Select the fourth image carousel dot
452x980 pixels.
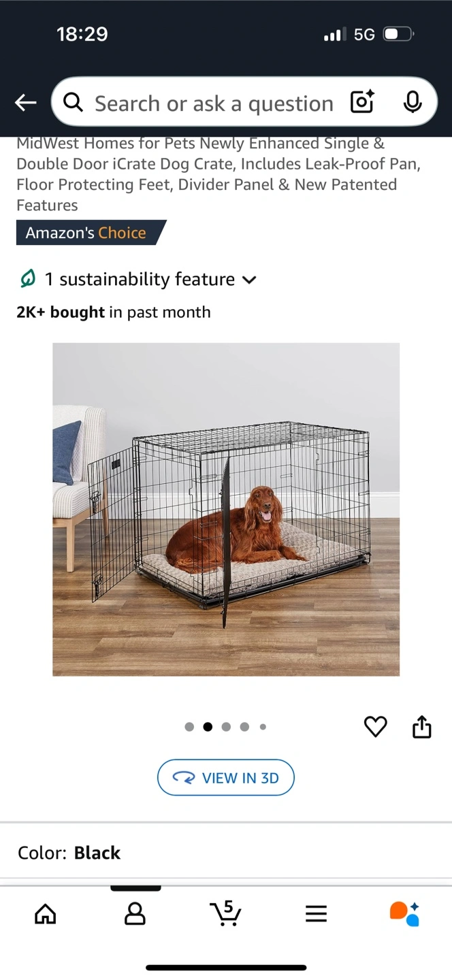coord(244,727)
